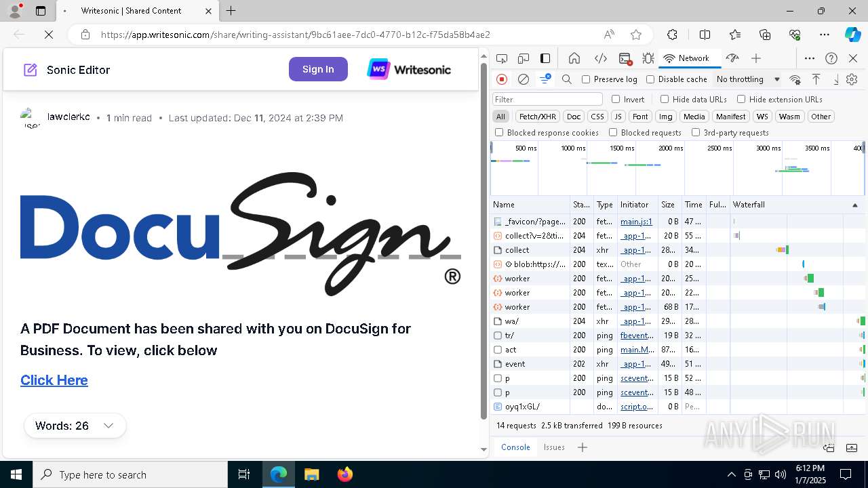This screenshot has height=488, width=868.
Task: Click the Writesonic logo
Action: coord(409,69)
